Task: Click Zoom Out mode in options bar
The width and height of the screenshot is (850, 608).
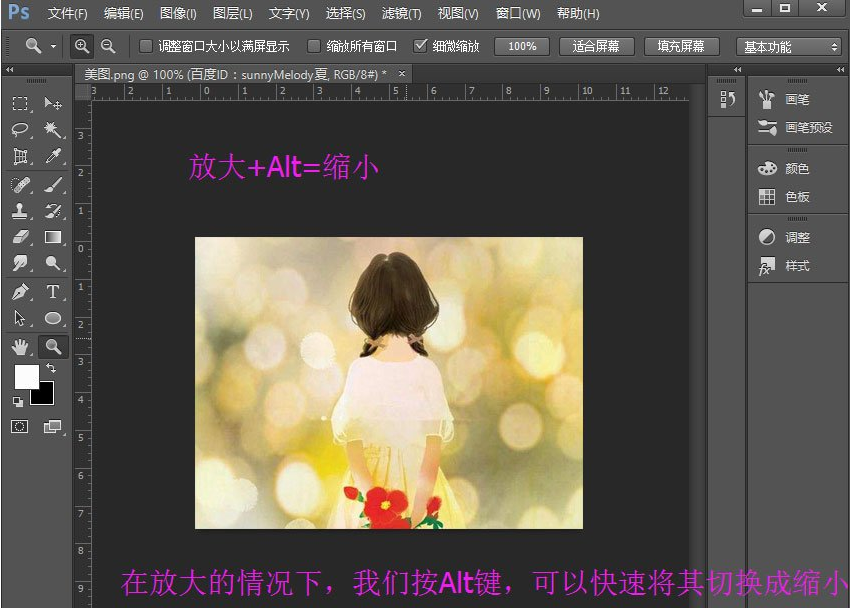Action: pos(108,46)
